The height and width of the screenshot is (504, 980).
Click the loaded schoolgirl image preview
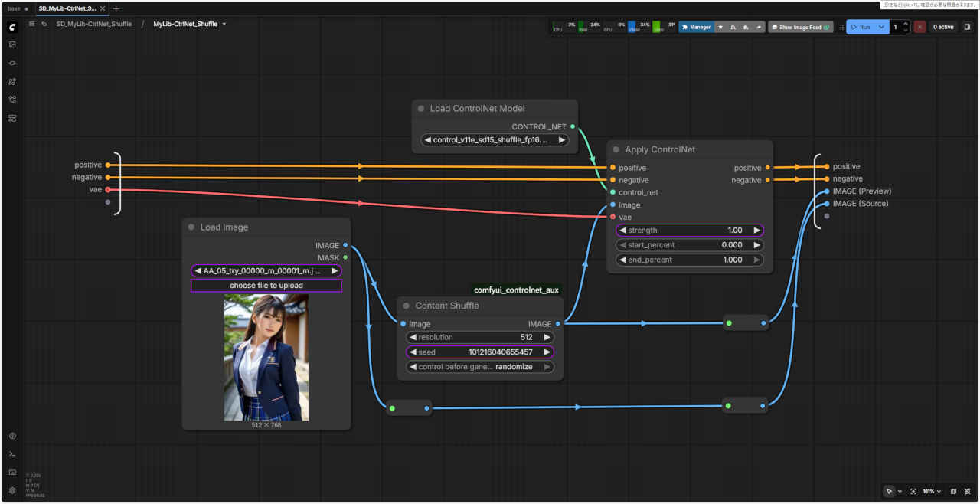point(266,358)
